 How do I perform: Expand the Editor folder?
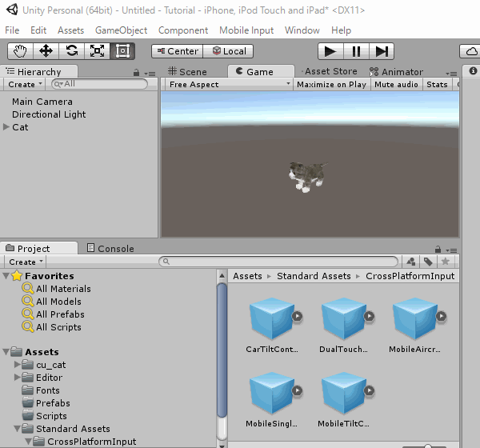(x=18, y=378)
